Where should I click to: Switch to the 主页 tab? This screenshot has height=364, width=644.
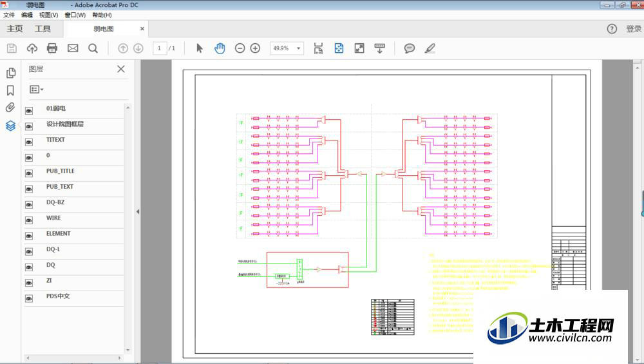[x=15, y=29]
